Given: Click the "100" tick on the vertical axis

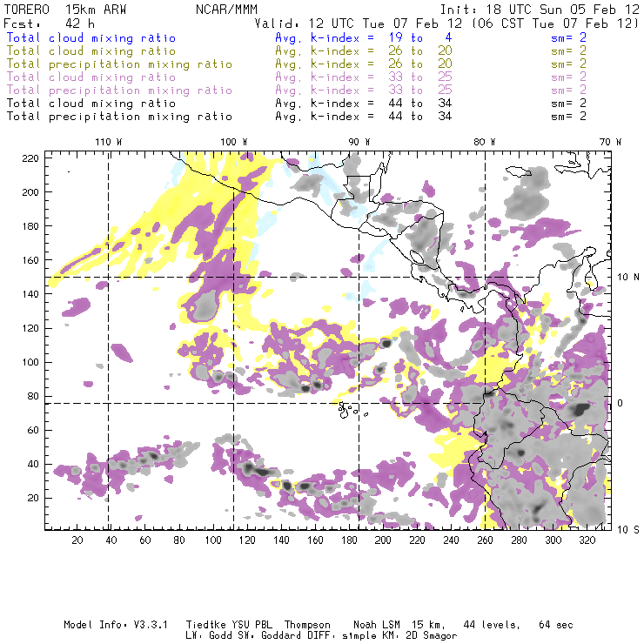Looking at the screenshot, I should coord(30,362).
